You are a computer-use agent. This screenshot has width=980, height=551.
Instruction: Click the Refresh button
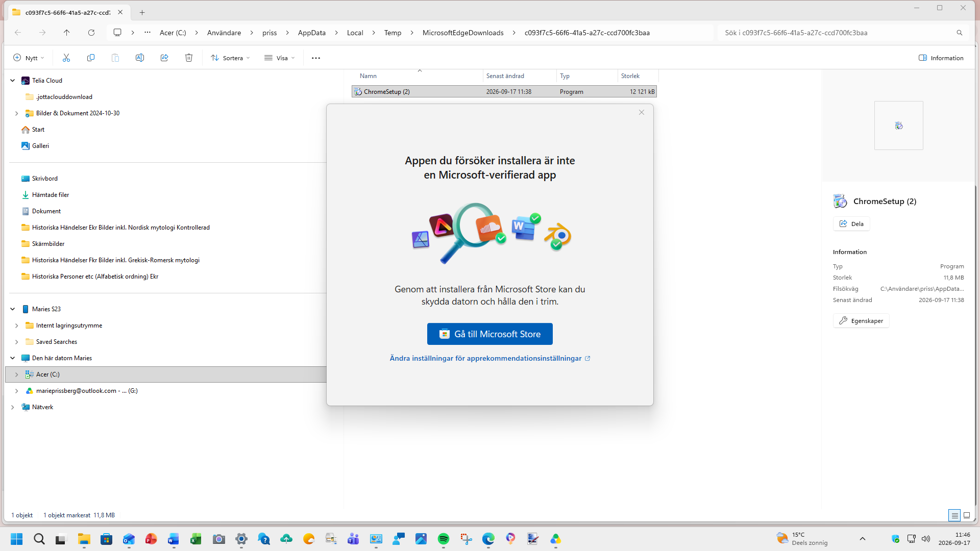91,33
